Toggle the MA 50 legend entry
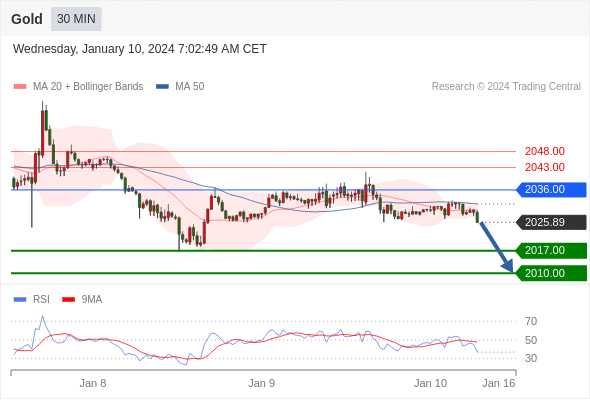Image resolution: width=590 pixels, height=400 pixels. tap(180, 87)
